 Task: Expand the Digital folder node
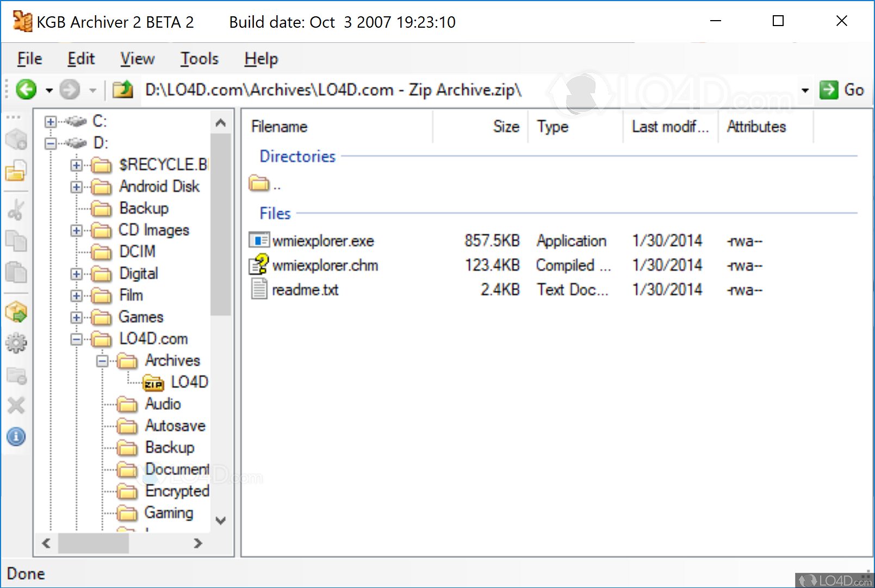point(76,274)
